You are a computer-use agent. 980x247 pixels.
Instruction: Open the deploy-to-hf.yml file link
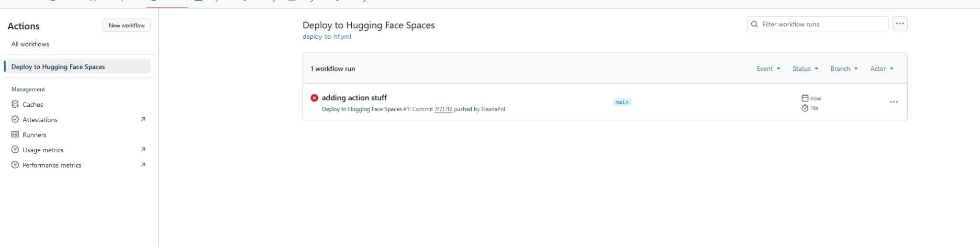327,36
